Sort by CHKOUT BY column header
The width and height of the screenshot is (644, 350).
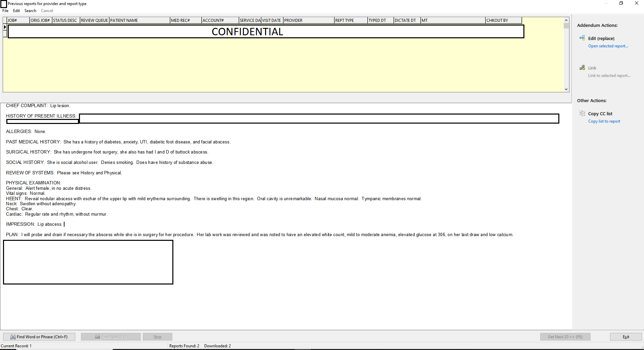point(504,20)
